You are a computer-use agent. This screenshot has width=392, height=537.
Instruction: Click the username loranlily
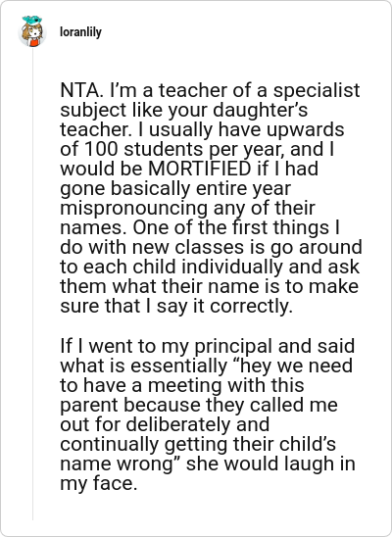coord(80,32)
